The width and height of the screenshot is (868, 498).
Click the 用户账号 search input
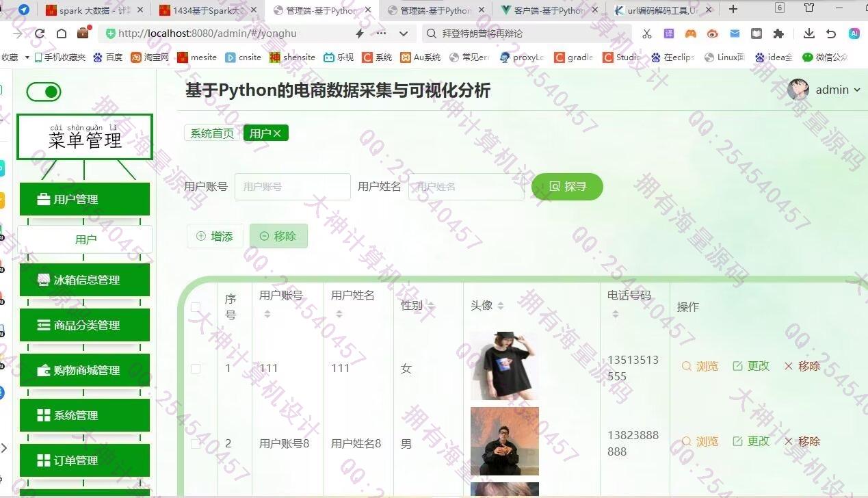click(293, 186)
